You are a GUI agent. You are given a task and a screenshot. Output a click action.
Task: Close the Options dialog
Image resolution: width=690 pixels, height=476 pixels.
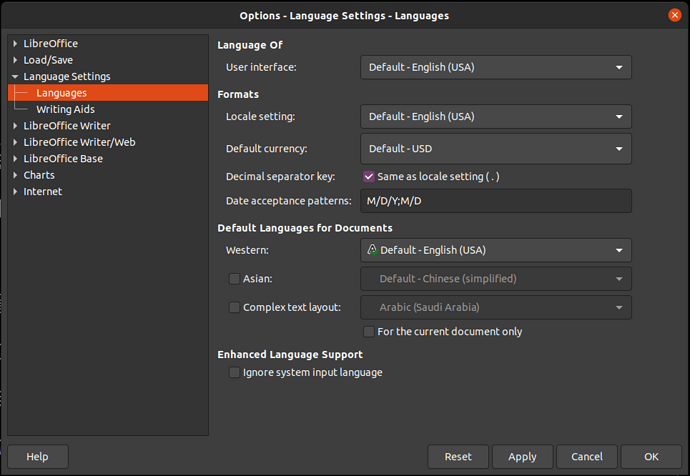[675, 15]
